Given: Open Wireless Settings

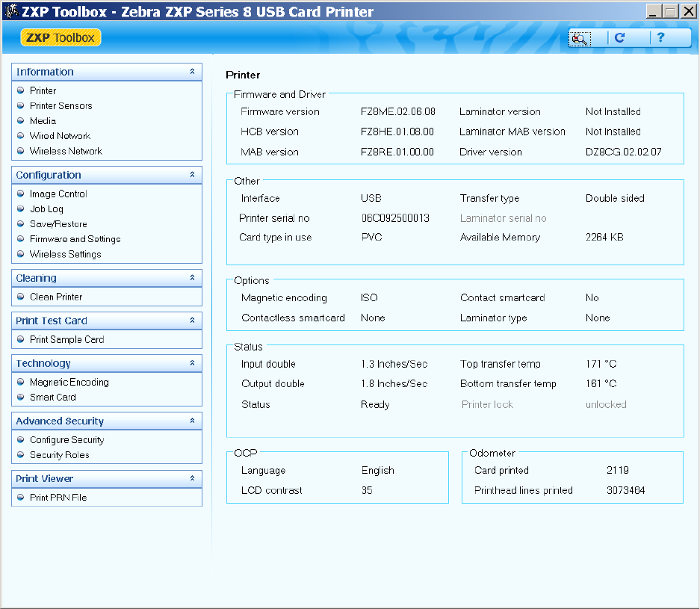Looking at the screenshot, I should tap(65, 254).
